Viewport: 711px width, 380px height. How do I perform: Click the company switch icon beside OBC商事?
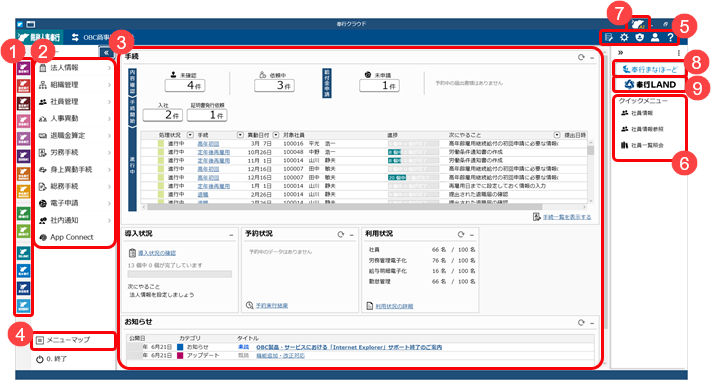point(76,38)
